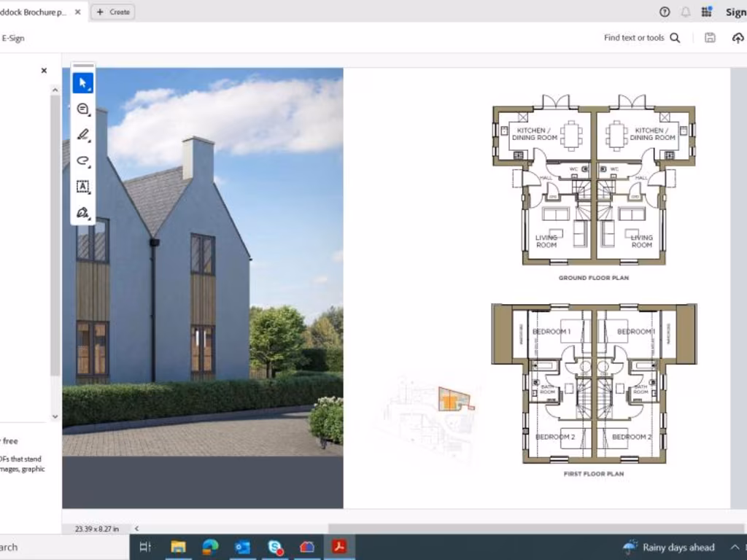Select the freehand draw tool

pos(82,161)
